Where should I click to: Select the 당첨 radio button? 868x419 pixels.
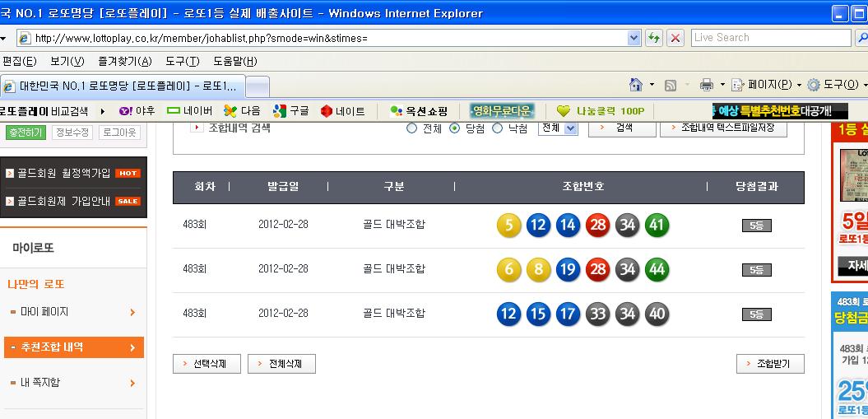(454, 128)
